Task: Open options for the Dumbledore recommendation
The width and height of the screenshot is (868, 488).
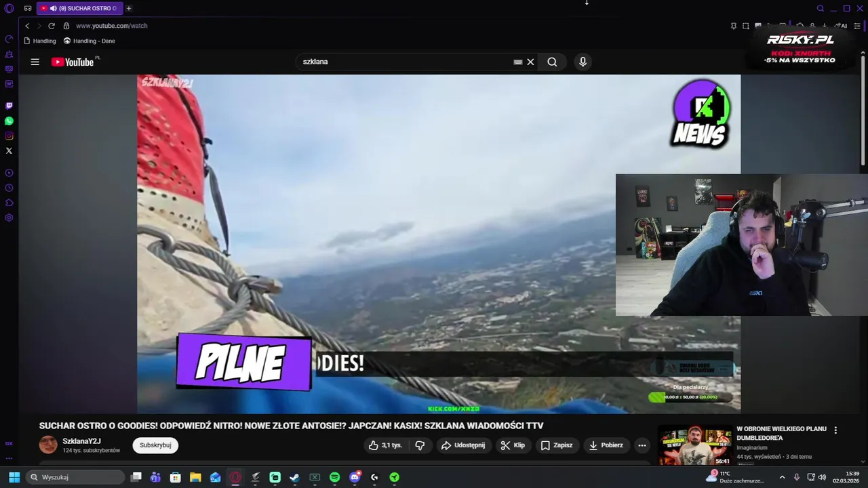Action: (835, 430)
